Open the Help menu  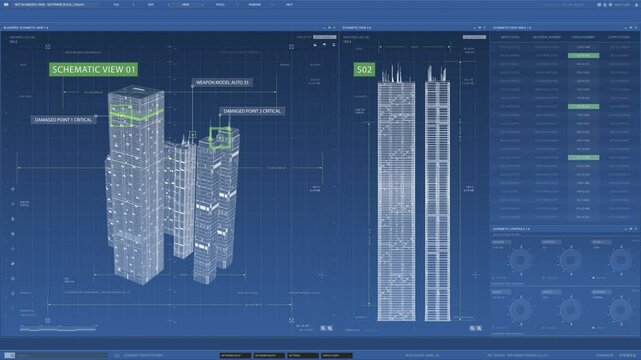289,4
